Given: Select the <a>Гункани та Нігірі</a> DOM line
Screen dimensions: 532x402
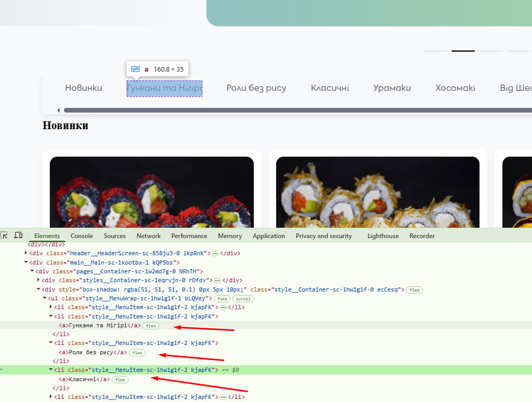Looking at the screenshot, I should pos(100,325).
